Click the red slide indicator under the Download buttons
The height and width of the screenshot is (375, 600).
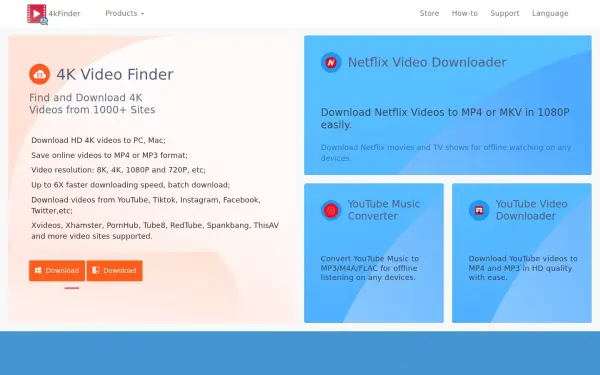tap(72, 288)
